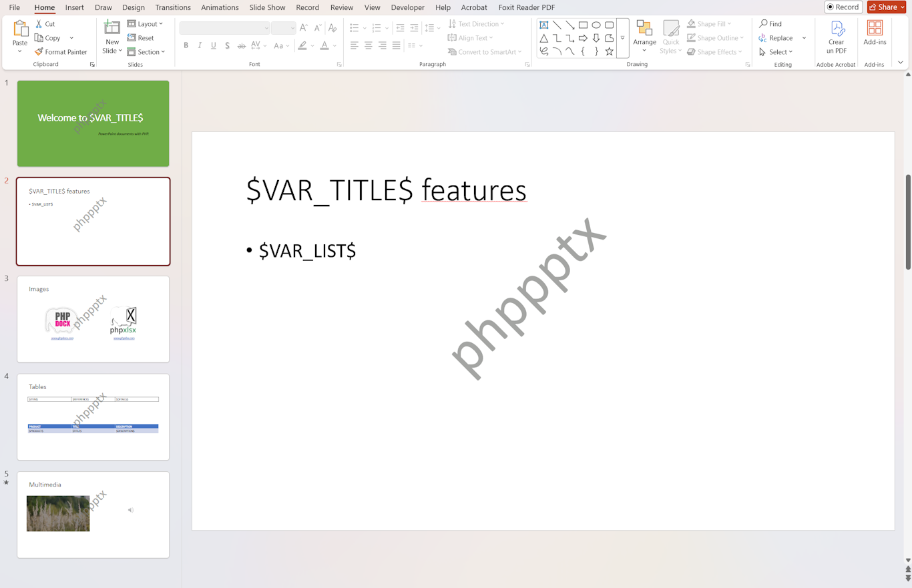Select the Text Box shape tool
The image size is (912, 588).
[544, 25]
